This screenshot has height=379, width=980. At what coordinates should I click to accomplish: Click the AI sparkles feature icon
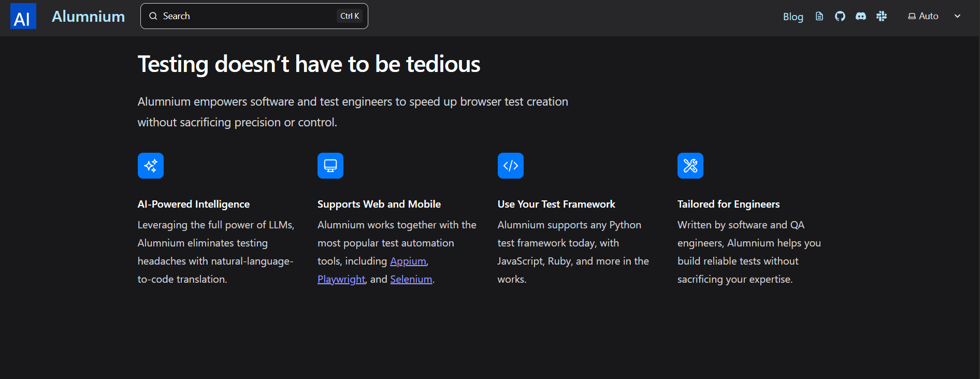coord(151,166)
